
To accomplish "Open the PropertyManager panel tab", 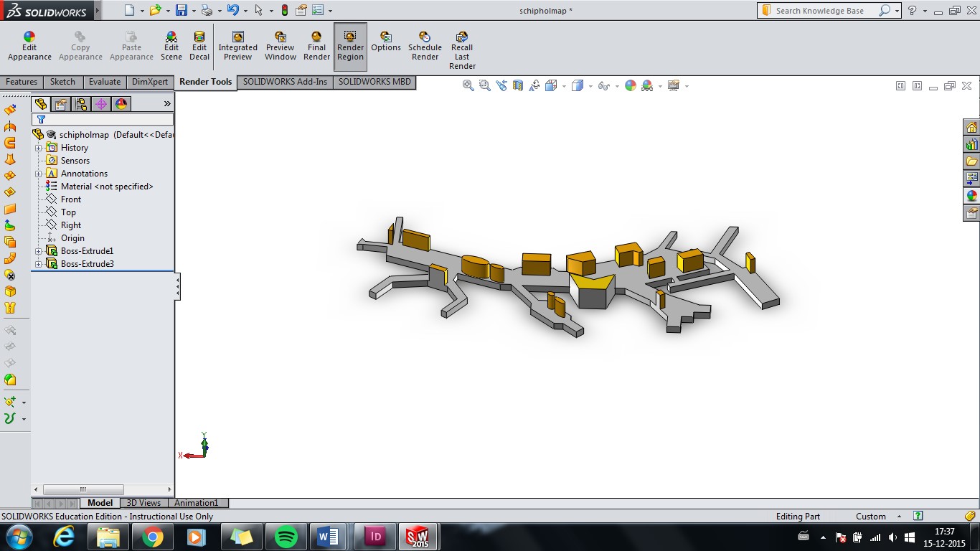I will tap(61, 104).
